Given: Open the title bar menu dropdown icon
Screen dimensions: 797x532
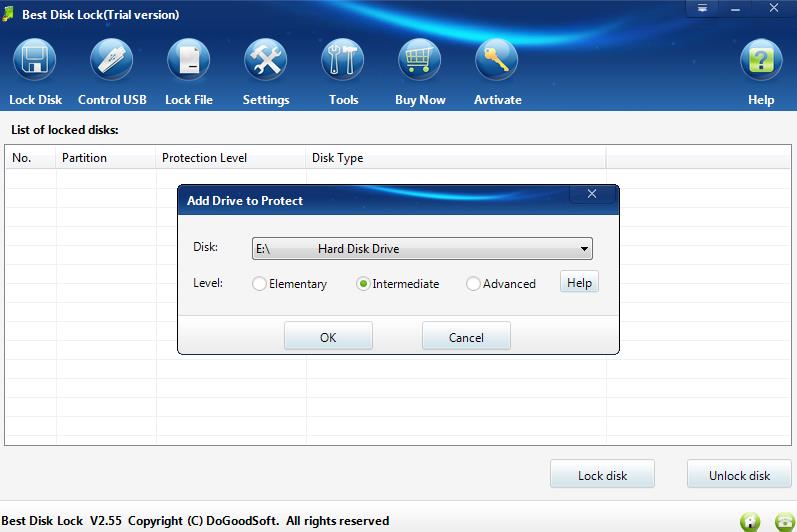Looking at the screenshot, I should tap(702, 8).
